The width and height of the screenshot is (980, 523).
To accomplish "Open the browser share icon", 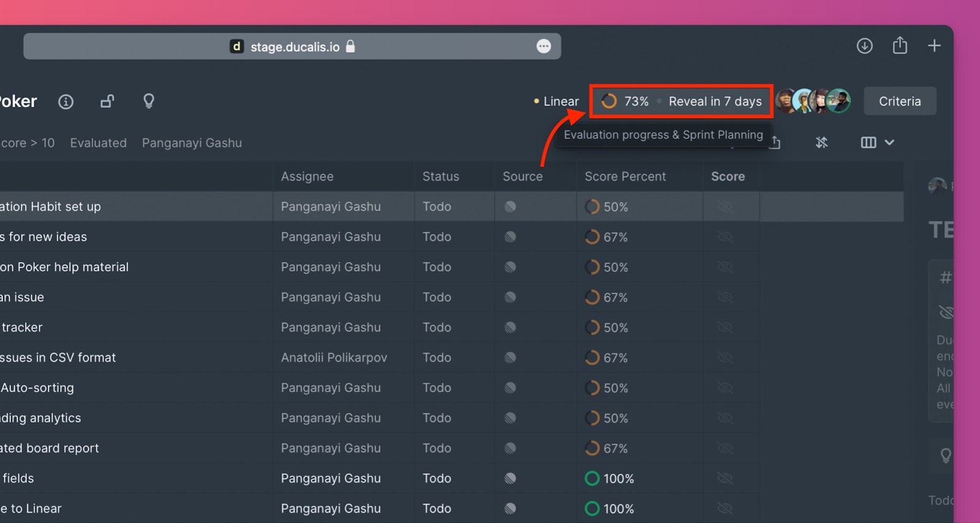I will coord(900,46).
